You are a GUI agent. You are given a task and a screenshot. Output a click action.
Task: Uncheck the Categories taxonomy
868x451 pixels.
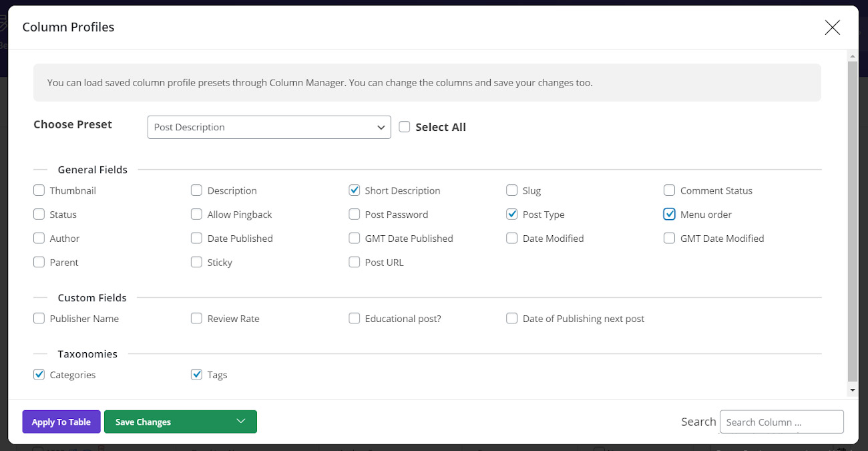pos(39,375)
